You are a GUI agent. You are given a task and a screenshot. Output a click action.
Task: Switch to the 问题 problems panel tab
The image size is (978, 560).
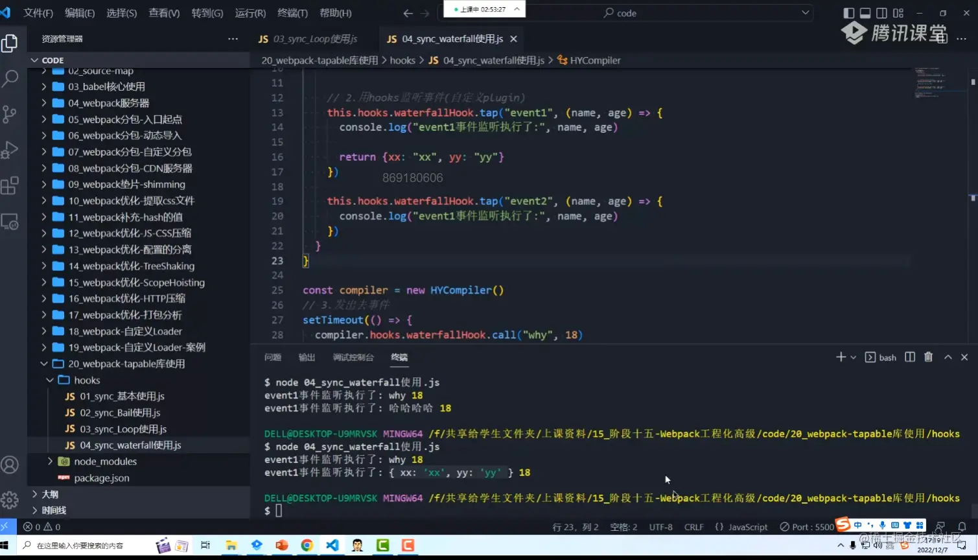pos(273,357)
